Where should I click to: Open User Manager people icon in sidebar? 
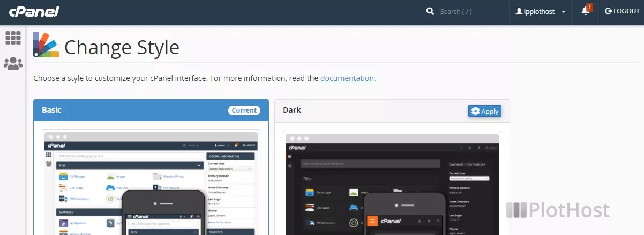(x=13, y=64)
